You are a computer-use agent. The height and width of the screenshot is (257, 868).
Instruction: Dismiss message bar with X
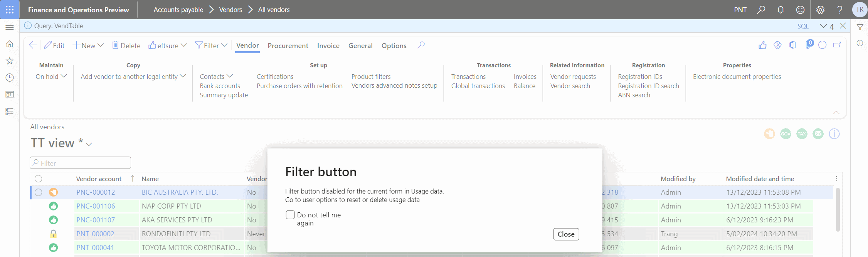tap(843, 26)
